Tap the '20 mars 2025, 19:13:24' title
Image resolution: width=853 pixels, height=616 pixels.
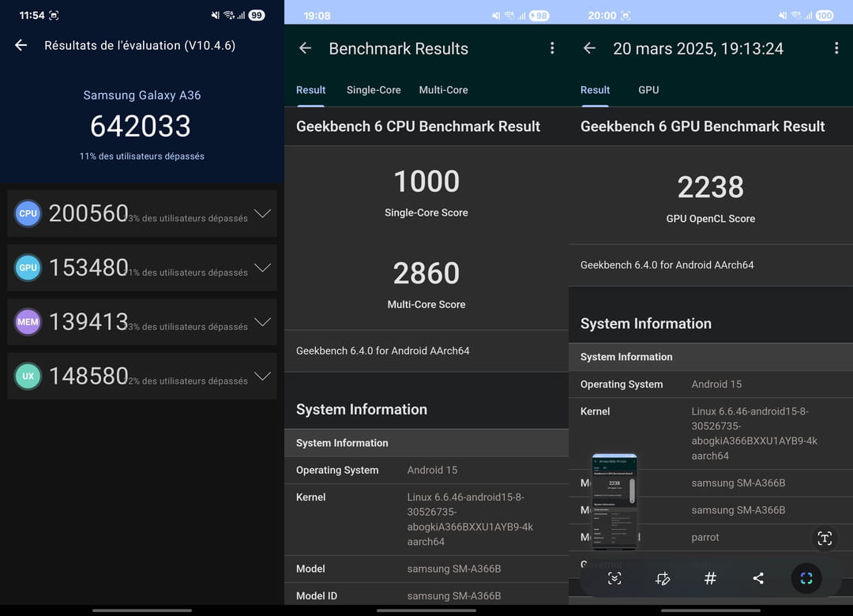tap(698, 48)
